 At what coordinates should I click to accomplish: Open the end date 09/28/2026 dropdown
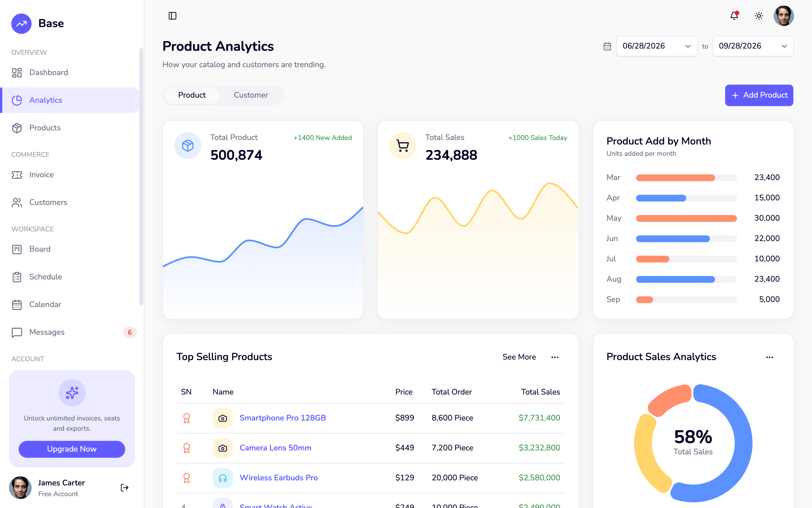(753, 46)
